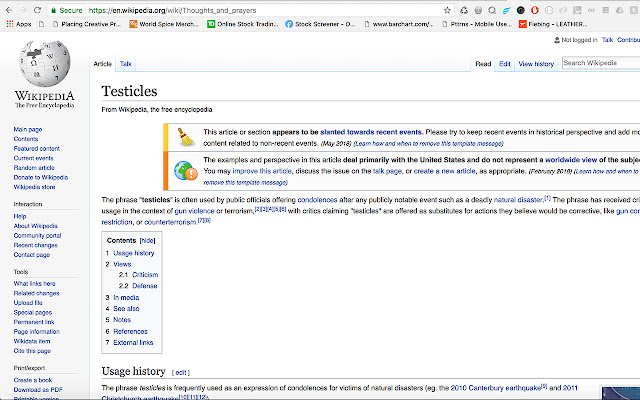Viewport: 640px width, 400px height.
Task: Reload the page with the refresh icon
Action: 37,10
